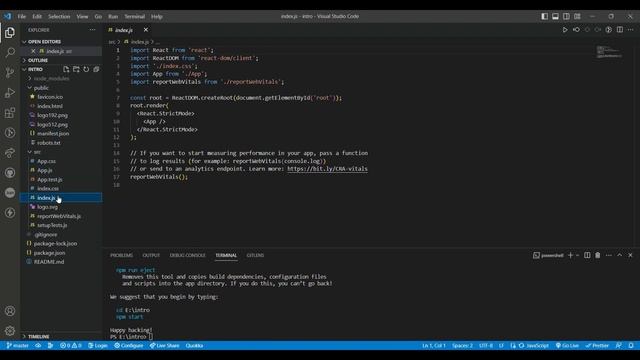Split the terminal panel

pyautogui.click(x=587, y=255)
